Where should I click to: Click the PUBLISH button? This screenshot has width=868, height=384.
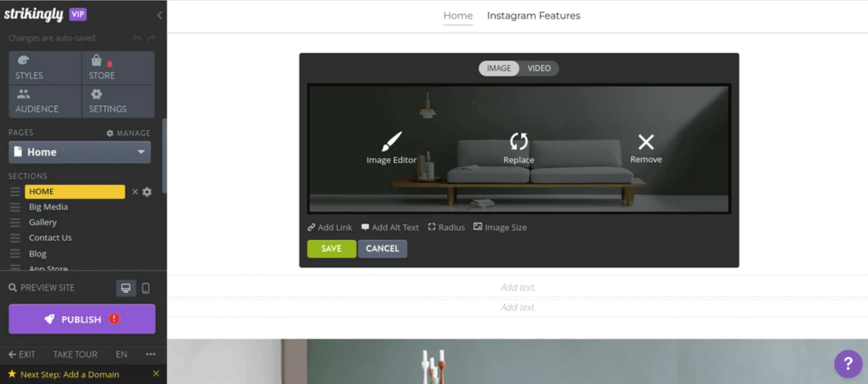82,319
